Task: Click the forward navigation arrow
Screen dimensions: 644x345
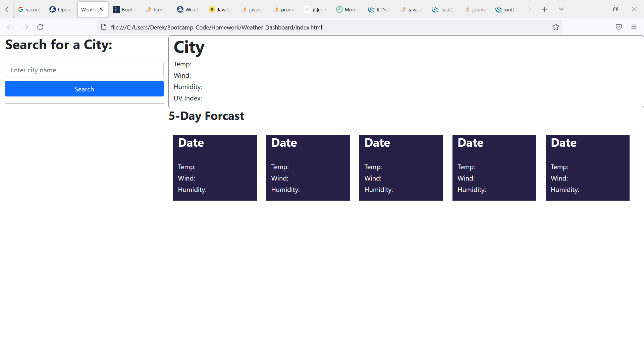Action: coord(25,27)
